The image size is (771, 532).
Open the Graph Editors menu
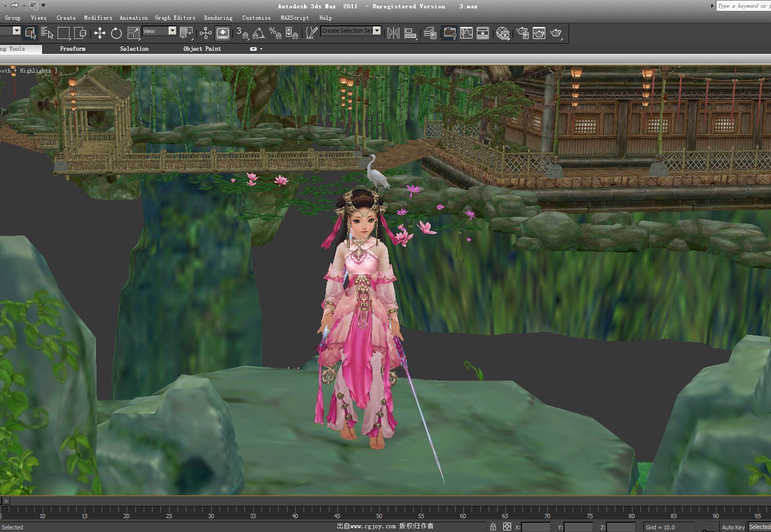(x=175, y=18)
